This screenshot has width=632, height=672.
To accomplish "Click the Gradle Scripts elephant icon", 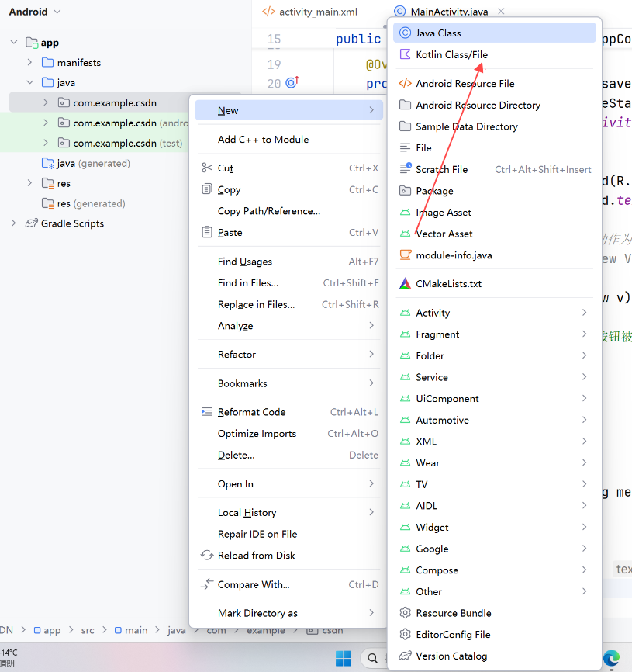I will (31, 223).
